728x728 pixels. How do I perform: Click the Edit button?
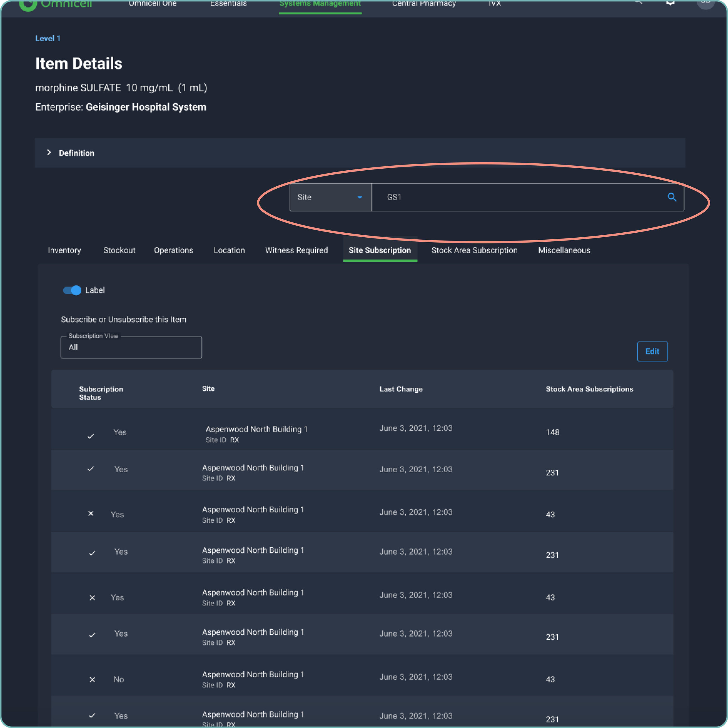[652, 351]
